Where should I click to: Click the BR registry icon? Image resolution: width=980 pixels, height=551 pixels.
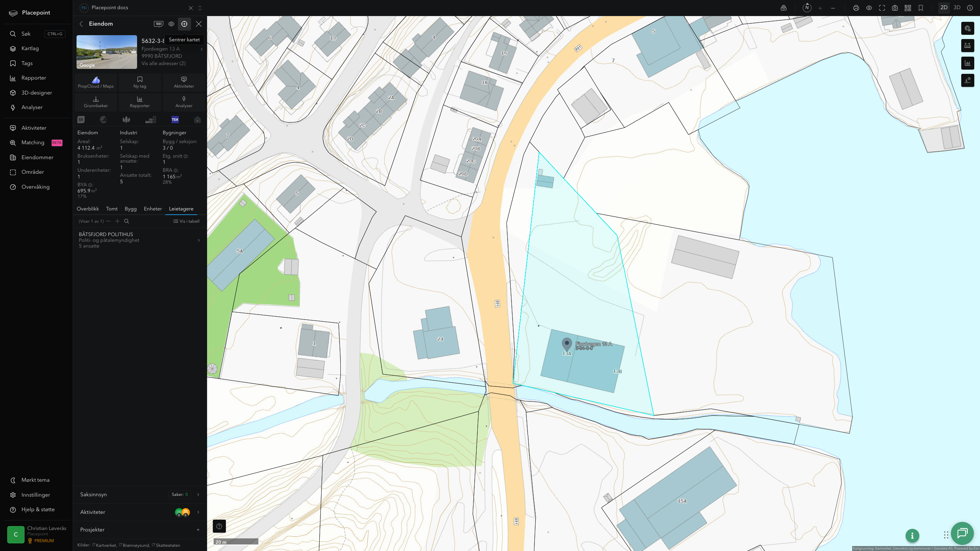pyautogui.click(x=81, y=120)
